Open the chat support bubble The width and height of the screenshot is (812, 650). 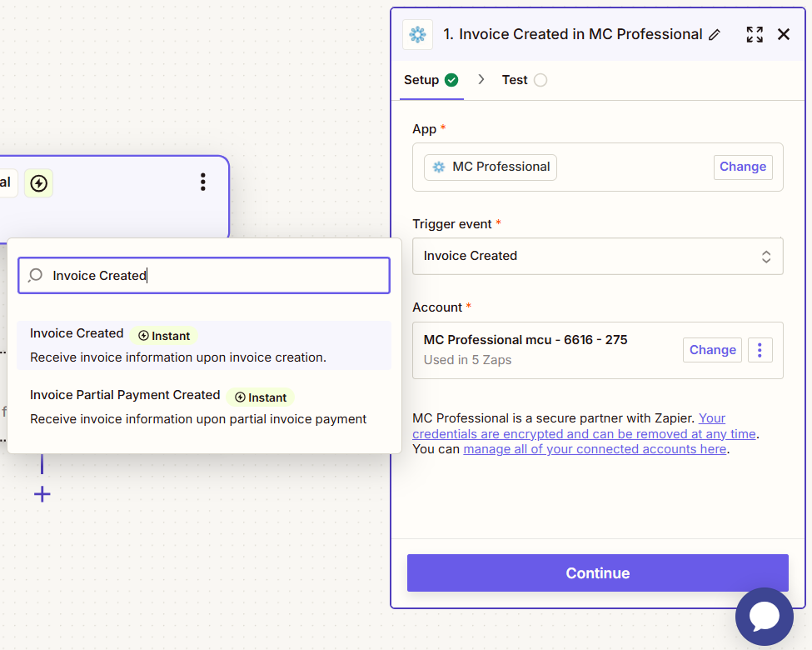(764, 617)
